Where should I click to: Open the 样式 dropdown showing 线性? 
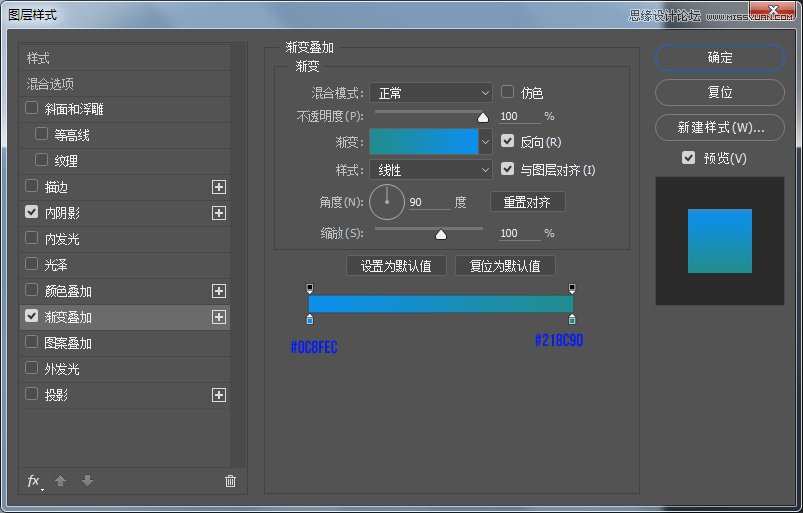point(431,170)
